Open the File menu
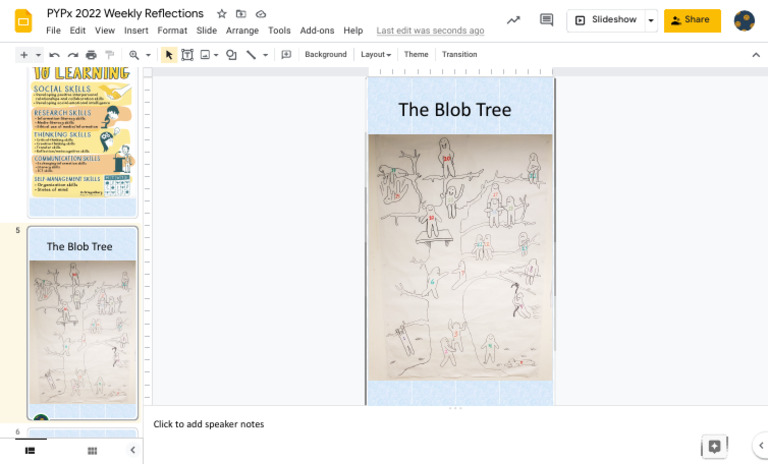This screenshot has width=768, height=464. click(x=53, y=30)
